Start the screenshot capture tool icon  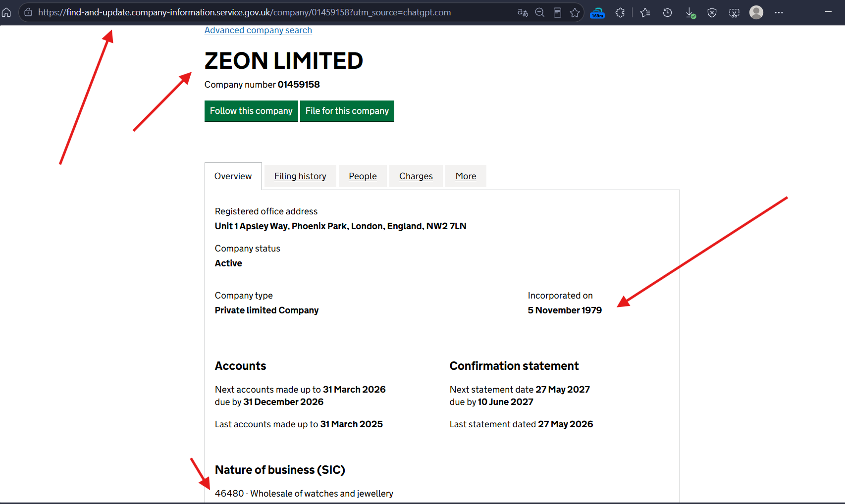734,13
